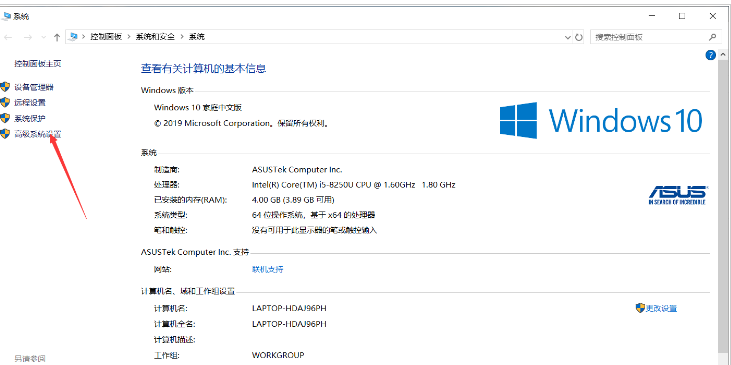Click the shield icon beside 远程设置

pyautogui.click(x=5, y=102)
